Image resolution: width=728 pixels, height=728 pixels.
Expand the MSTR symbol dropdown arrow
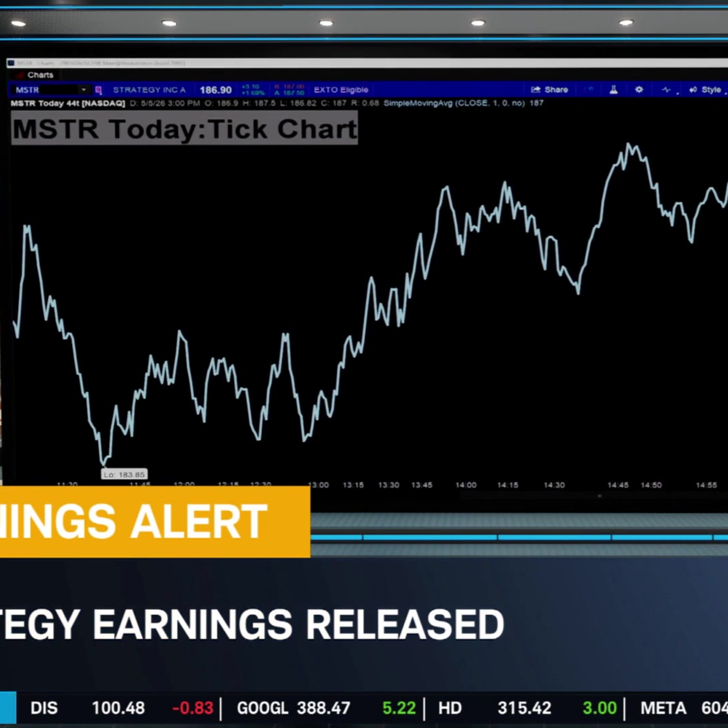[x=84, y=90]
